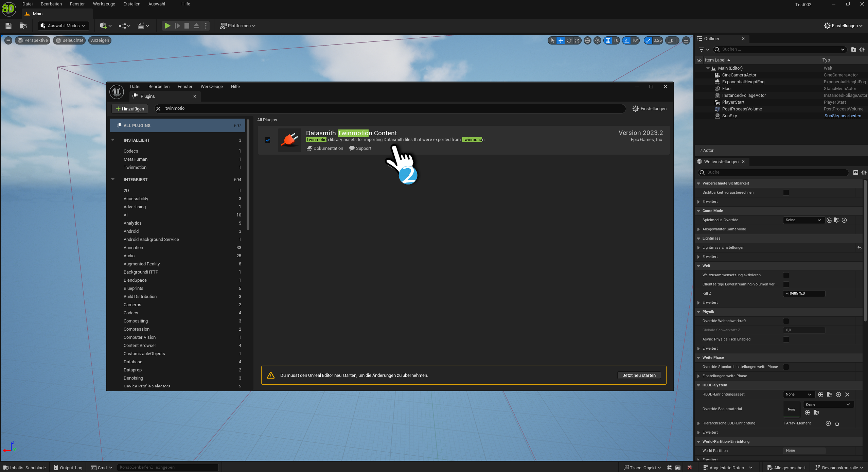Image resolution: width=868 pixels, height=472 pixels.
Task: Open the Plattformen dropdown
Action: pos(237,26)
